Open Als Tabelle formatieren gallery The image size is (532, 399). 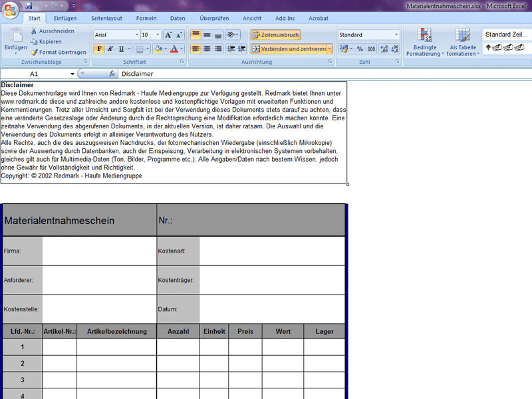(463, 42)
